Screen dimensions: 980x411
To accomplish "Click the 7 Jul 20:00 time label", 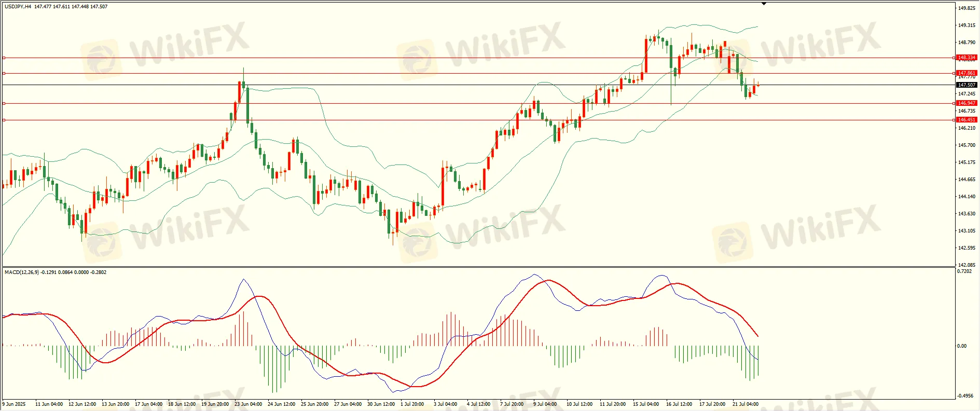I will tap(512, 404).
